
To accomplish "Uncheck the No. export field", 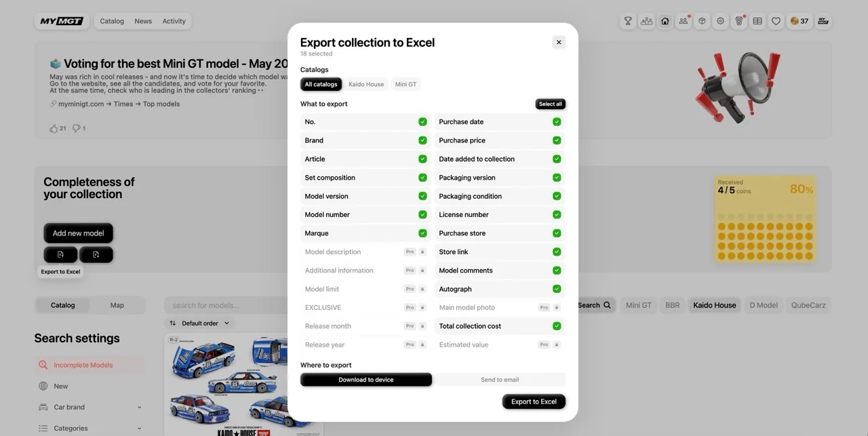I will (422, 122).
